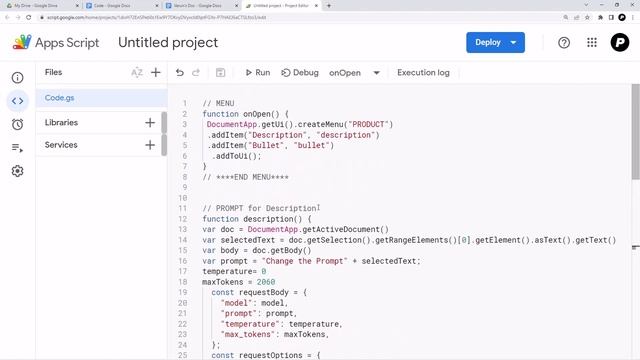Go back in browser history
640x360 pixels.
point(7,18)
